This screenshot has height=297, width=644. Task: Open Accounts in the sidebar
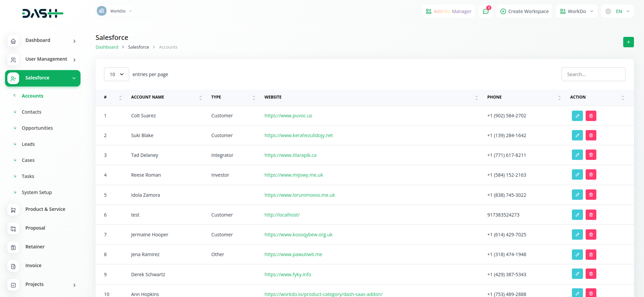(x=33, y=96)
